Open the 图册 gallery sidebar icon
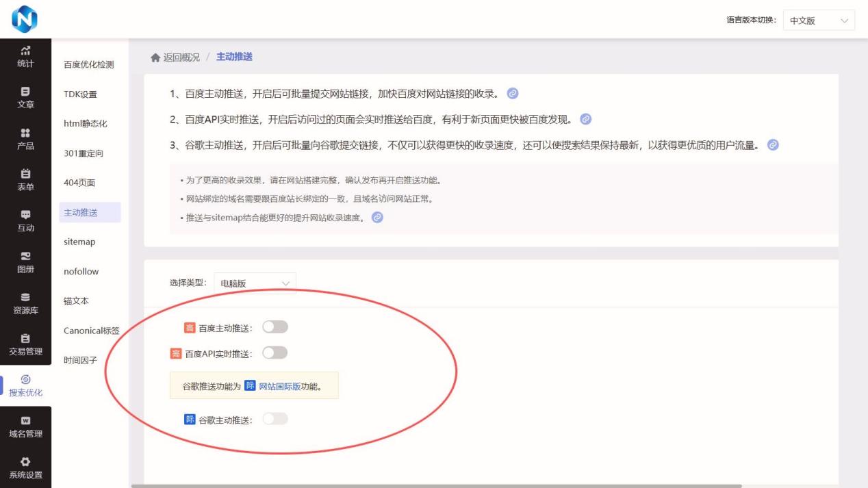Viewport: 868px width, 488px height. tap(25, 256)
